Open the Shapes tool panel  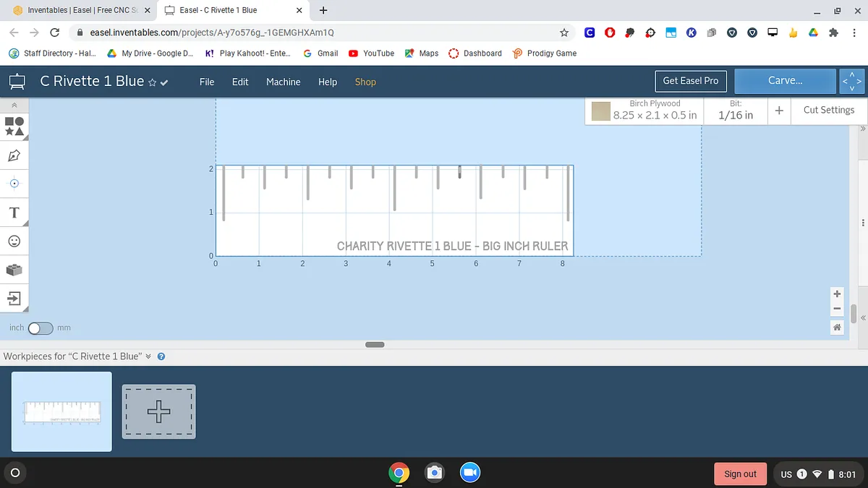[14, 127]
